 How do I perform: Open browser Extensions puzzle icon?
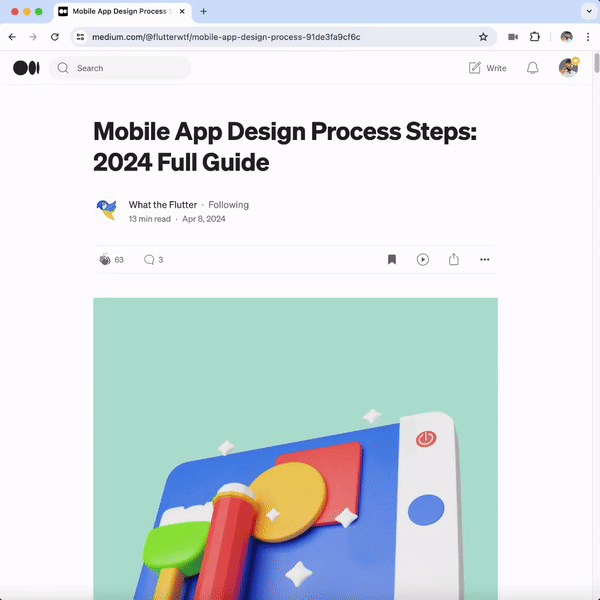[x=535, y=37]
